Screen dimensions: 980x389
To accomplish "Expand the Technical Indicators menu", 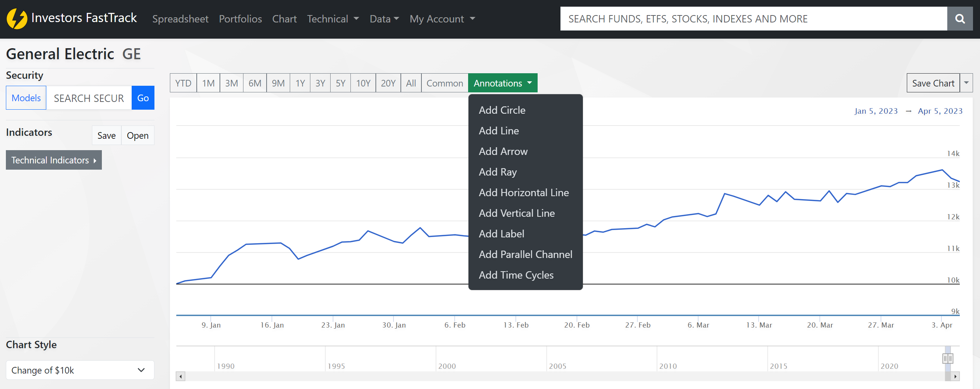I will tap(54, 160).
